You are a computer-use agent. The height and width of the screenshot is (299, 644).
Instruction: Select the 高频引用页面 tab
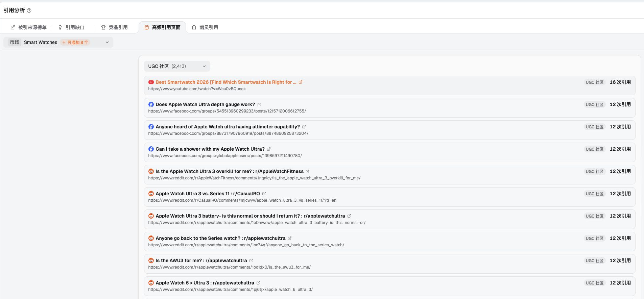pyautogui.click(x=162, y=27)
